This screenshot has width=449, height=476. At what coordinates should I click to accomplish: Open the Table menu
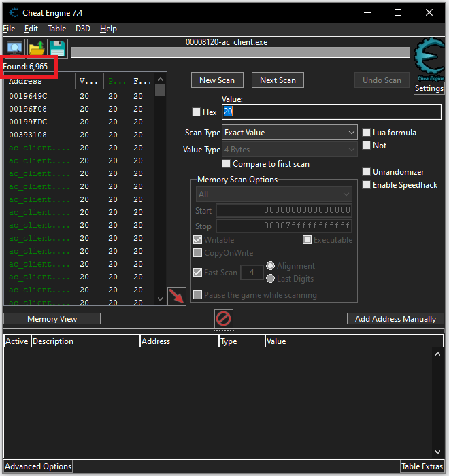coord(57,29)
